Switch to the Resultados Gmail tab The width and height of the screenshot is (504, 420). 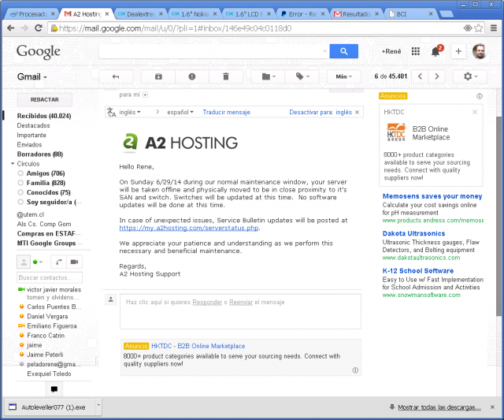[356, 14]
